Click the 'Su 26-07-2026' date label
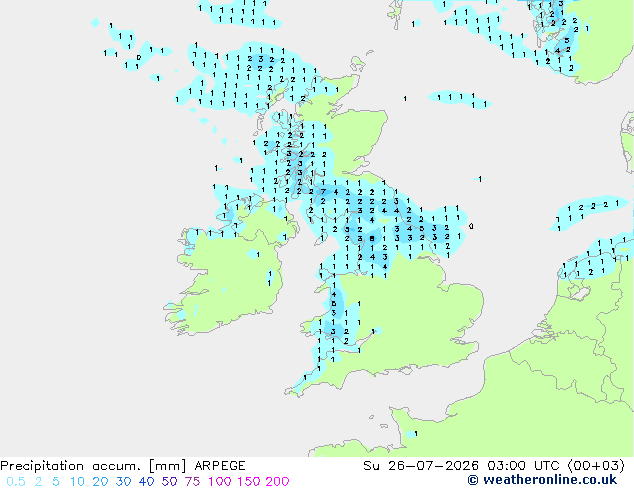 coord(421,466)
